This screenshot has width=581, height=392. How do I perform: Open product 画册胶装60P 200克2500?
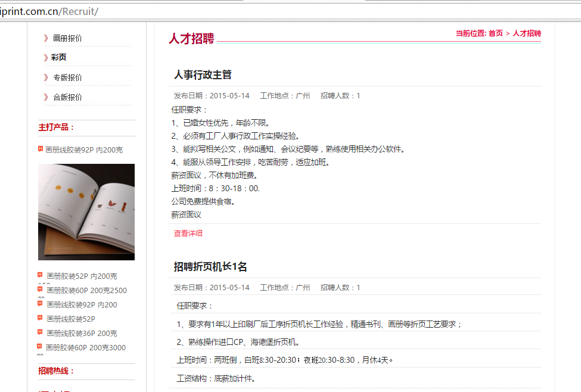pos(87,291)
